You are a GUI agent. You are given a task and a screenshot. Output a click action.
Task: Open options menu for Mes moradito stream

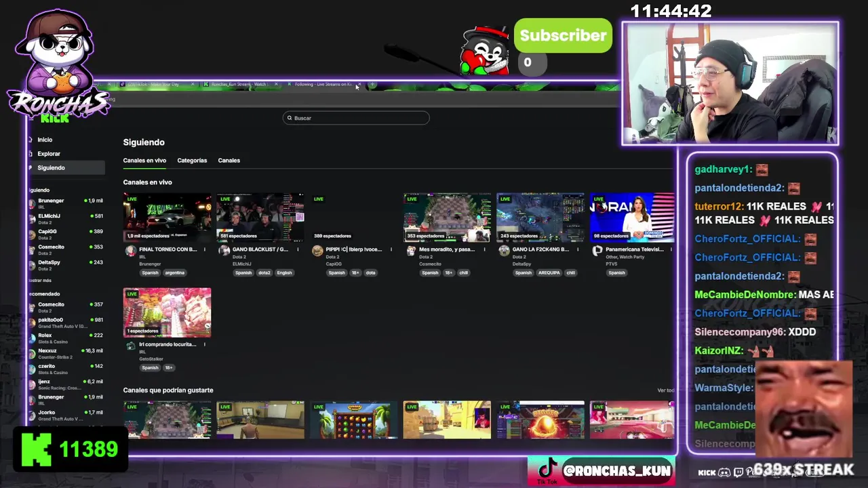coord(484,249)
